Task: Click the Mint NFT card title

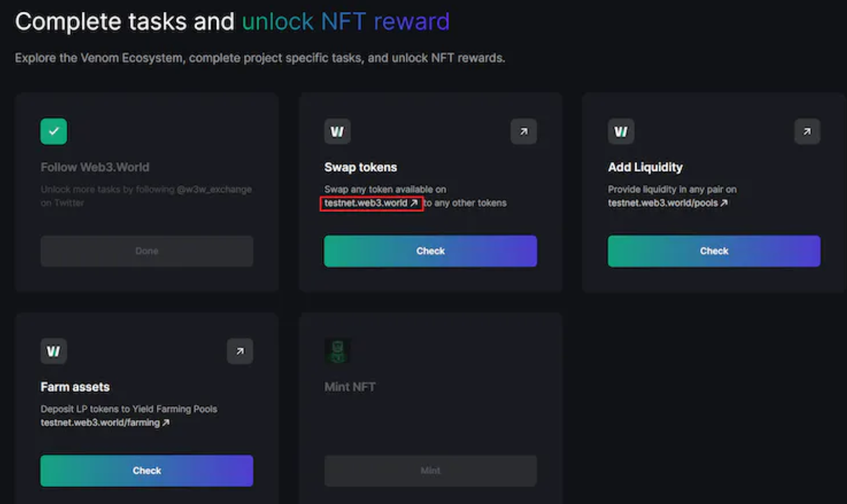Action: [350, 387]
